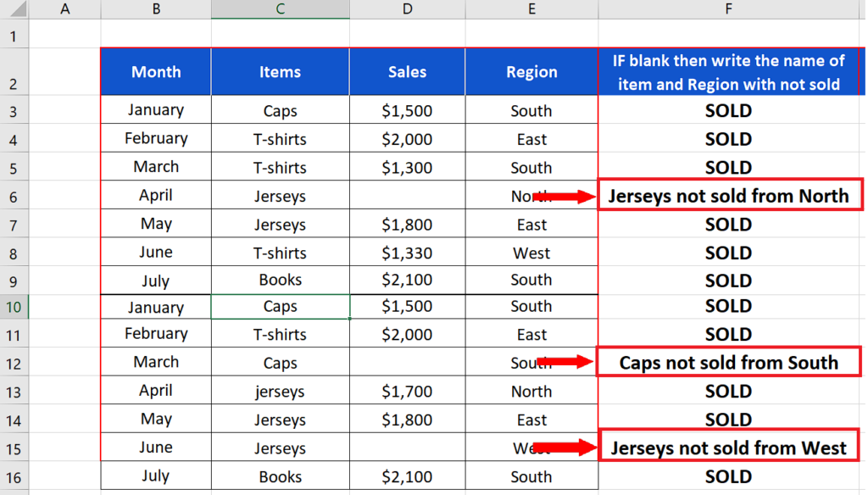Select the blue Month header cell
This screenshot has width=868, height=495.
point(155,72)
